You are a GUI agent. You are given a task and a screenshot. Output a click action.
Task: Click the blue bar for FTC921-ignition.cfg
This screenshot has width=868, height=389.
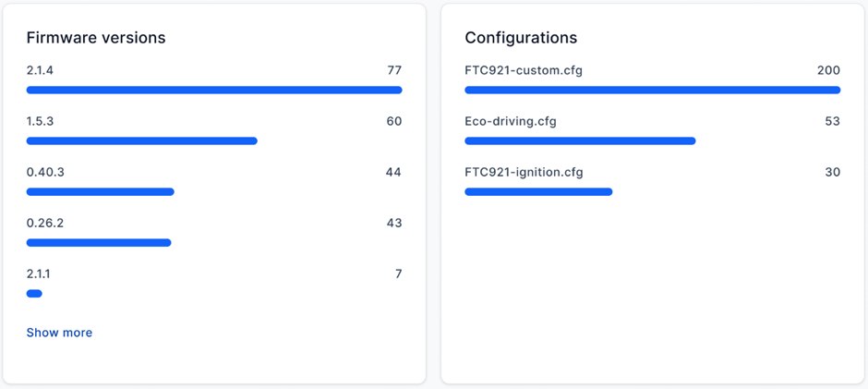(x=538, y=191)
